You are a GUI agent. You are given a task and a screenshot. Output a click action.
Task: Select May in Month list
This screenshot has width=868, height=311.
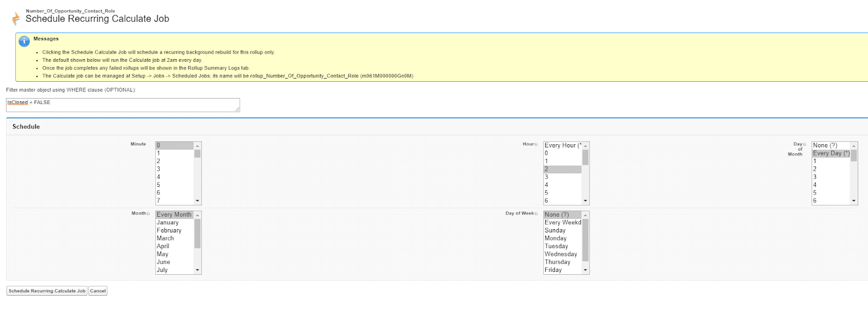pos(174,254)
